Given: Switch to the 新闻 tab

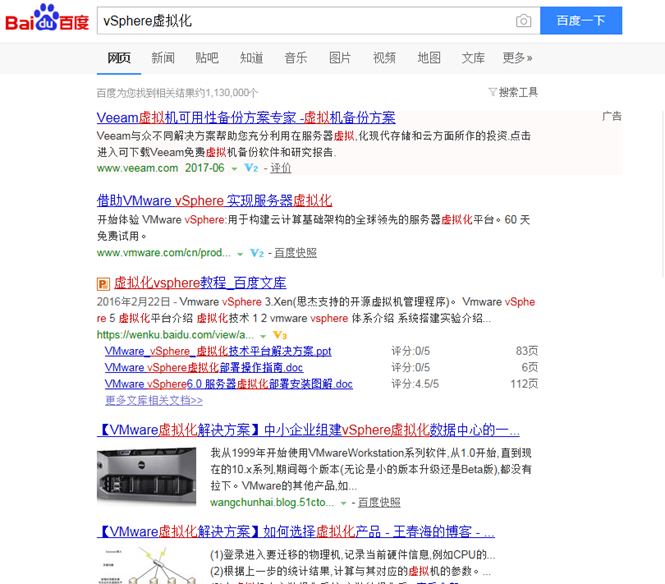Looking at the screenshot, I should point(163,58).
